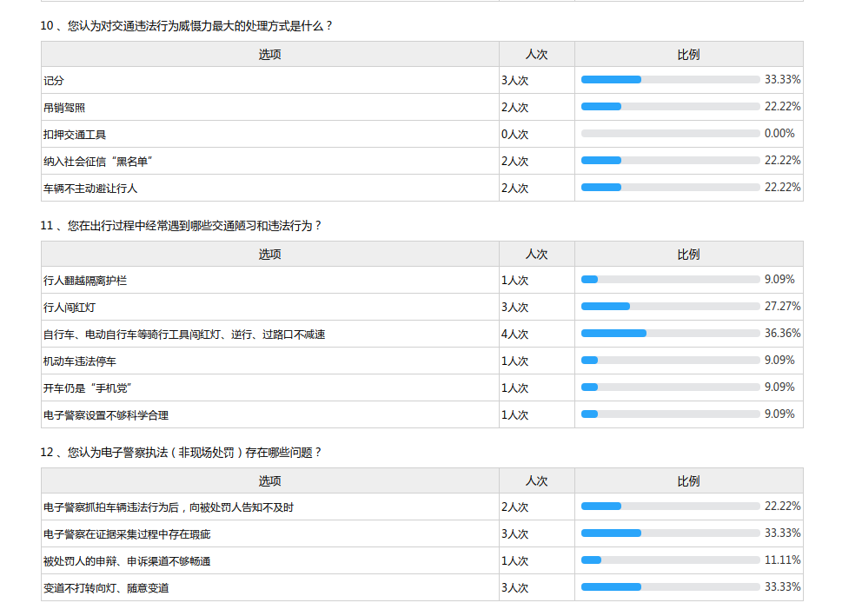The width and height of the screenshot is (862, 616).
Task: Select the 纳入社会征信"黑名单" option text
Action: [x=99, y=162]
